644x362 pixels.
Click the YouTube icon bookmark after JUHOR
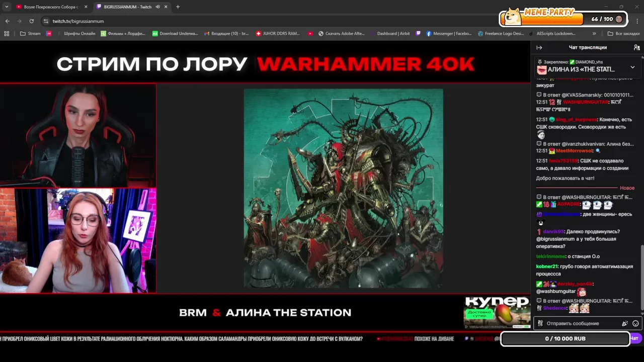(310, 34)
